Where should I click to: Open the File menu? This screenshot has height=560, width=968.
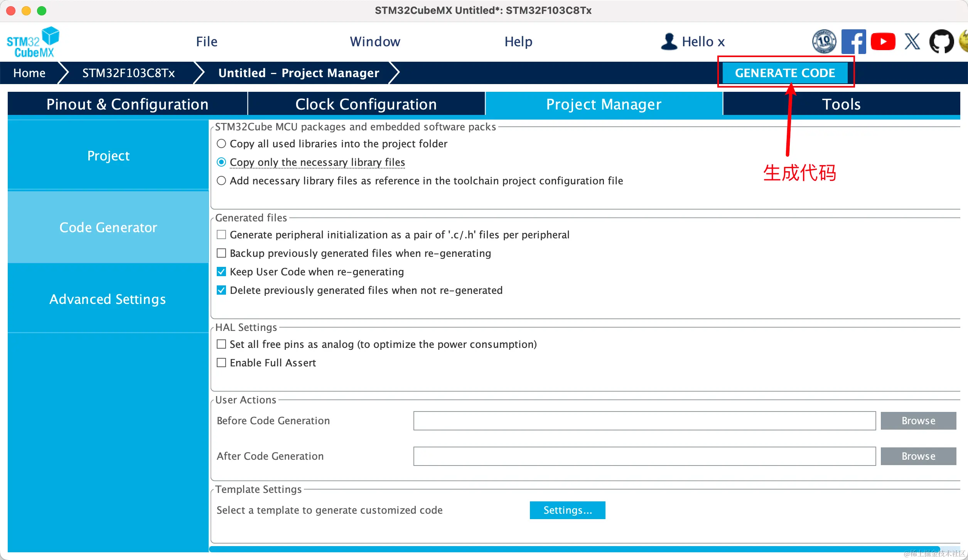207,42
